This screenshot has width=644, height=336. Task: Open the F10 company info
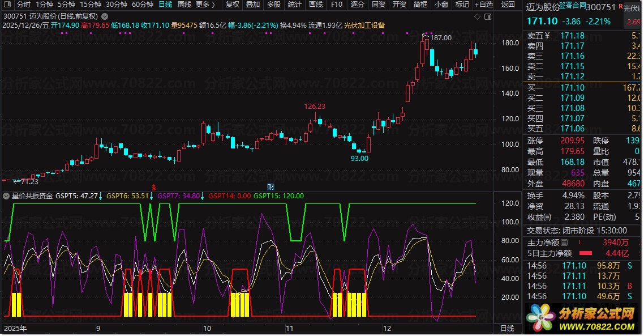tap(336, 5)
